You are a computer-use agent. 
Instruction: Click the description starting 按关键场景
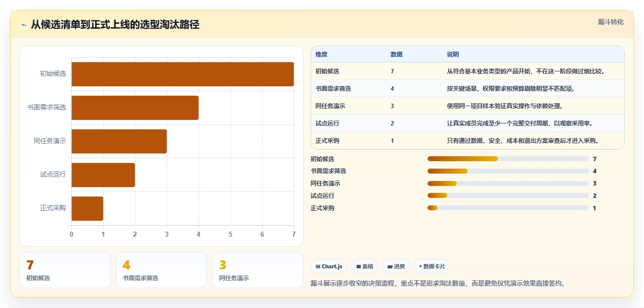coord(510,89)
